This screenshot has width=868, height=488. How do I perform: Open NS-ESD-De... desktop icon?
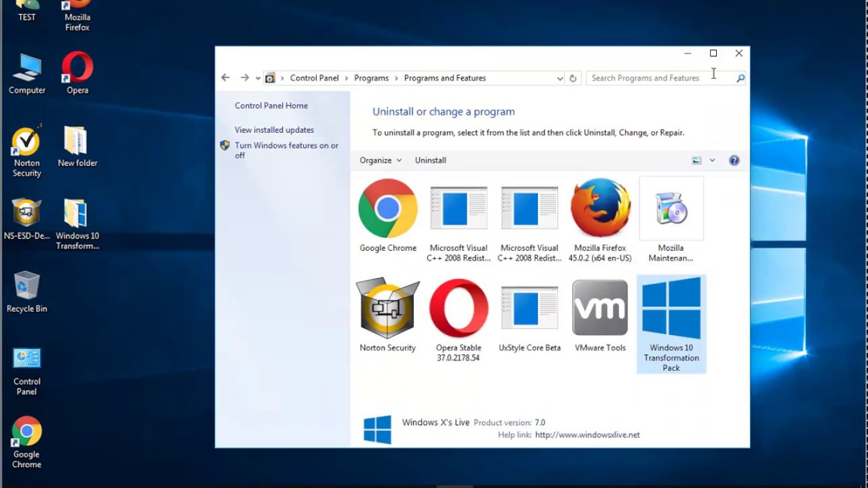pos(27,220)
